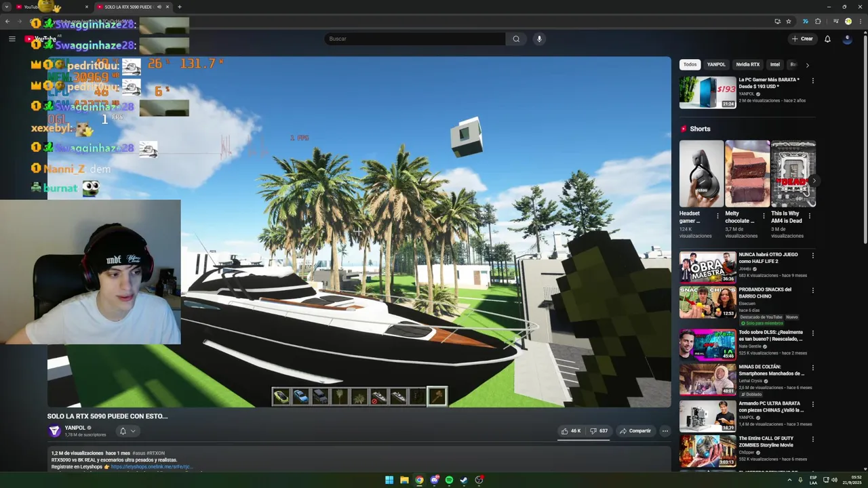Open OBS Studio from the taskbar
The image size is (868, 488).
479,480
